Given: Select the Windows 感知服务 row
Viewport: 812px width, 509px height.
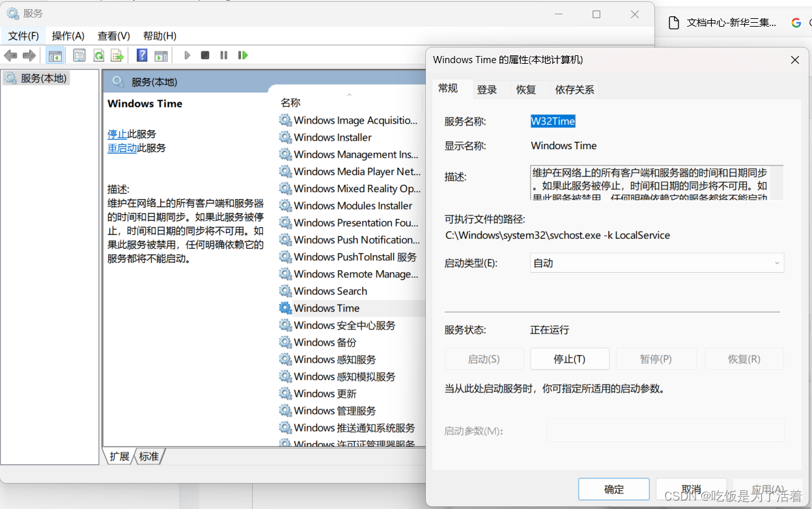Looking at the screenshot, I should (x=352, y=359).
